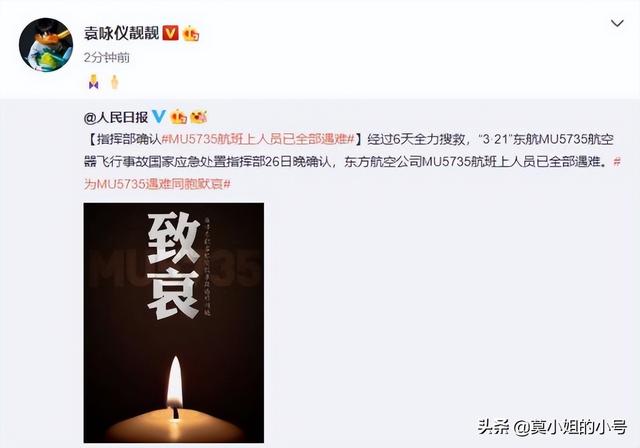Click the poster's round avatar picture
The height and width of the screenshot is (448, 640).
(46, 44)
